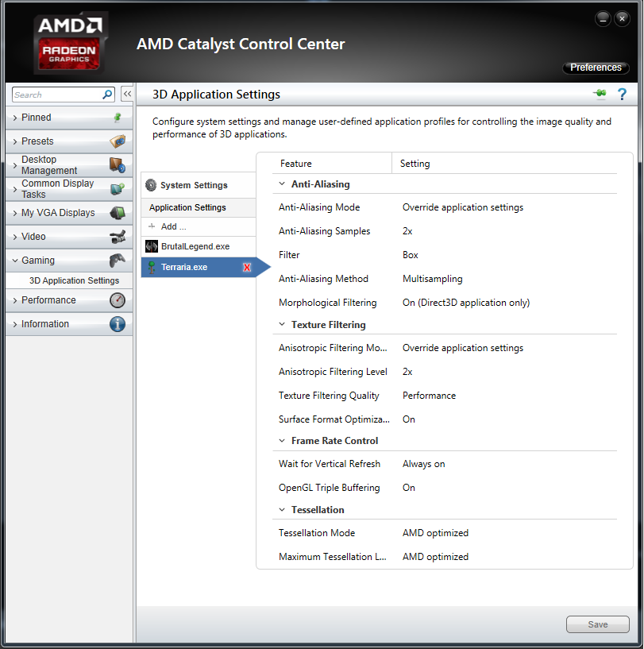Click the My VGA Displays monitor icon

[x=118, y=213]
